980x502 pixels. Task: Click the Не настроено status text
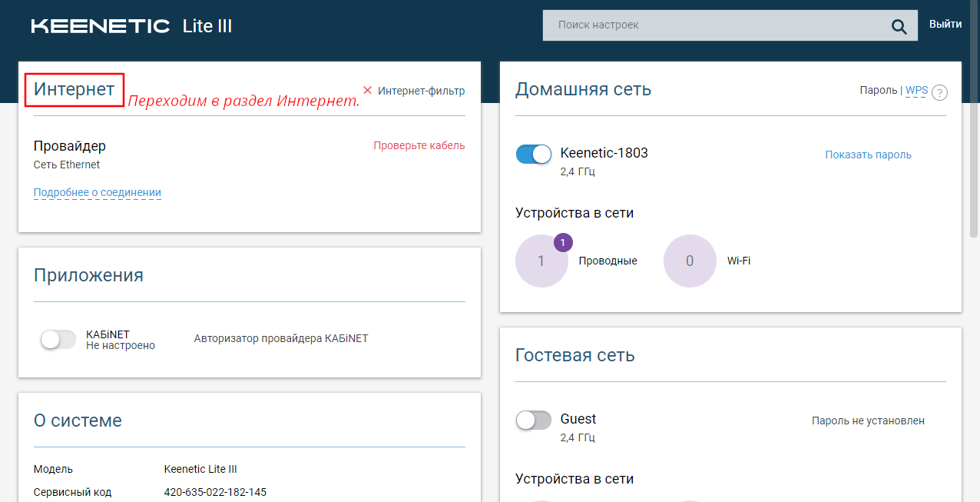coord(121,346)
